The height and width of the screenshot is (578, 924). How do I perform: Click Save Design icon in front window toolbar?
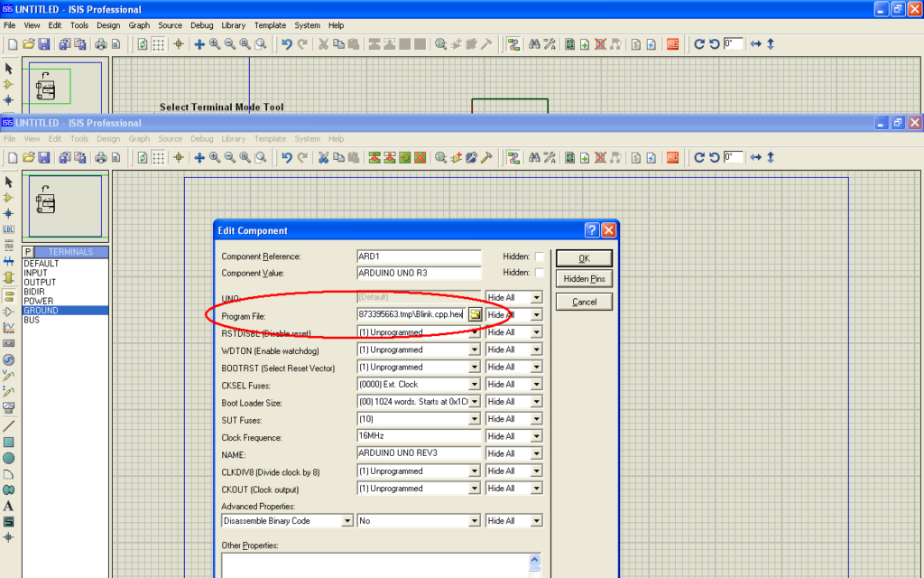[x=43, y=157]
